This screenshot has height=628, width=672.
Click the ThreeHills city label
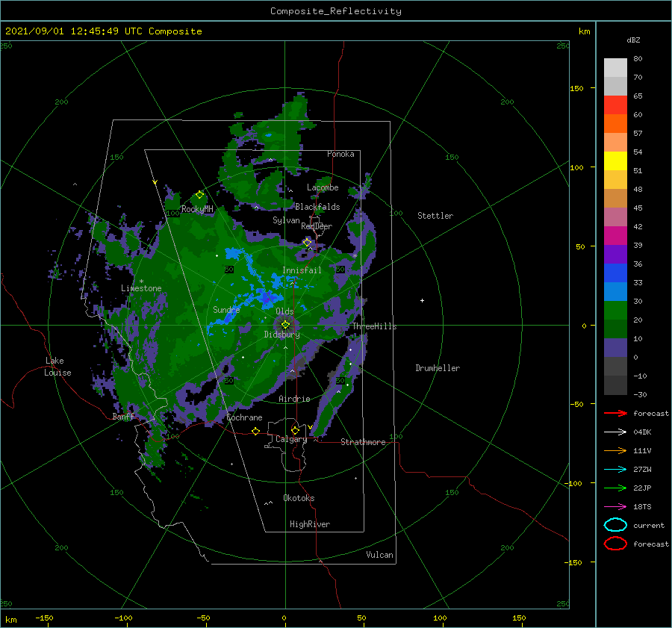point(375,326)
